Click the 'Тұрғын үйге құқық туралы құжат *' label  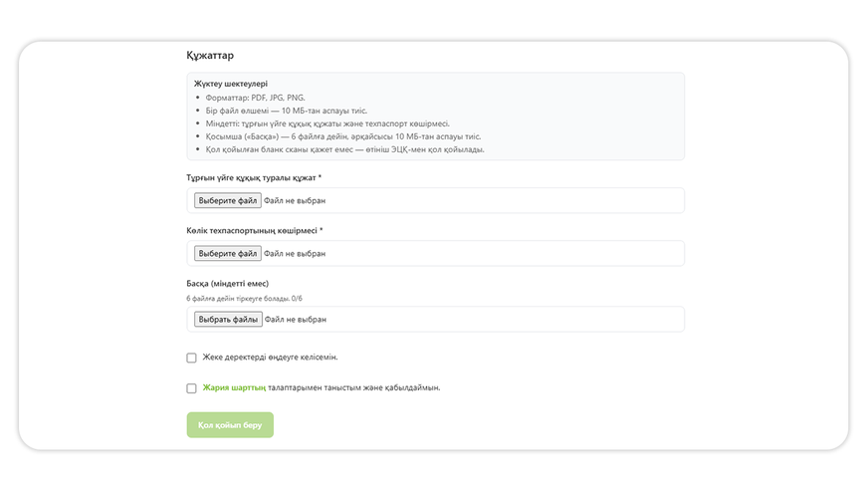click(x=254, y=177)
